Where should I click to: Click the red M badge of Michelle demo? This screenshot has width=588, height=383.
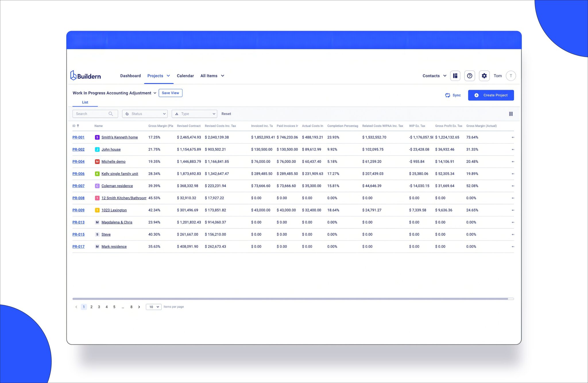pos(97,162)
